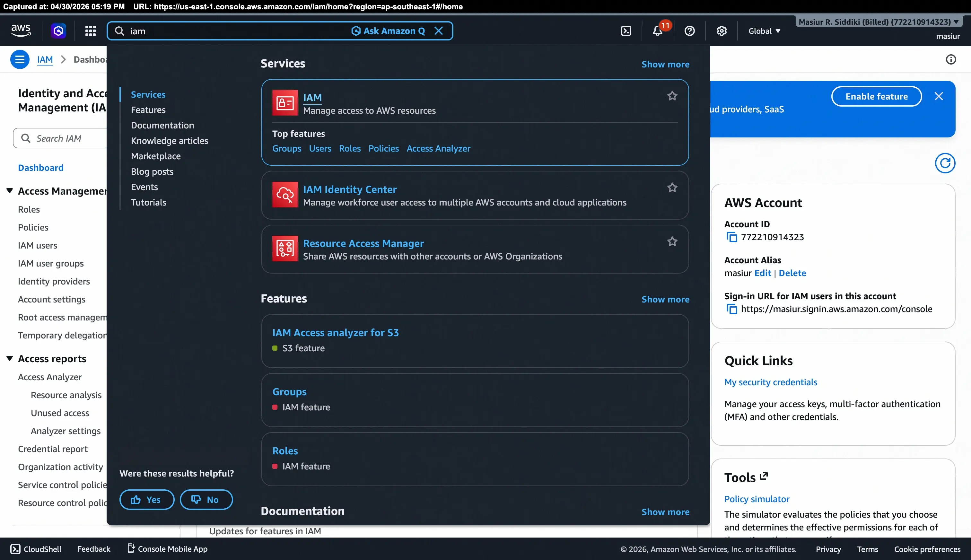
Task: Collapse the Access Management section
Action: tap(10, 191)
